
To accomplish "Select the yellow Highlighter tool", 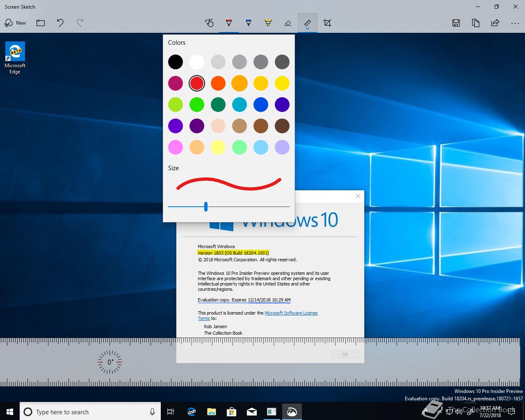I will pos(268,23).
